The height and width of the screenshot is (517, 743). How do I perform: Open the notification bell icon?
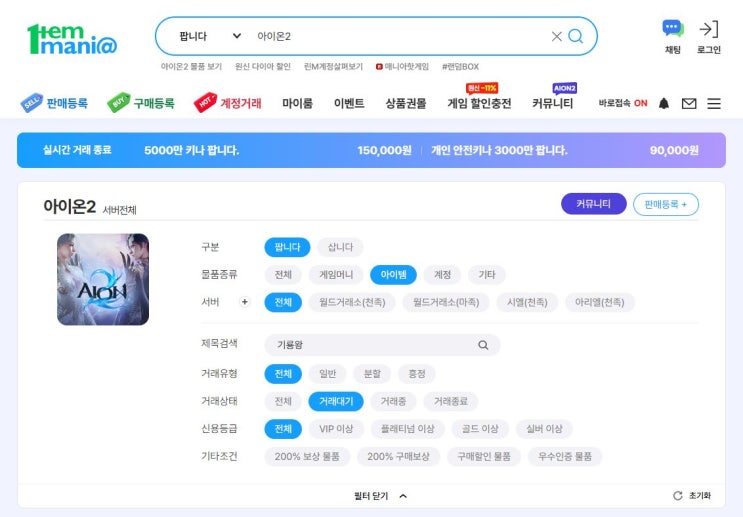point(664,103)
